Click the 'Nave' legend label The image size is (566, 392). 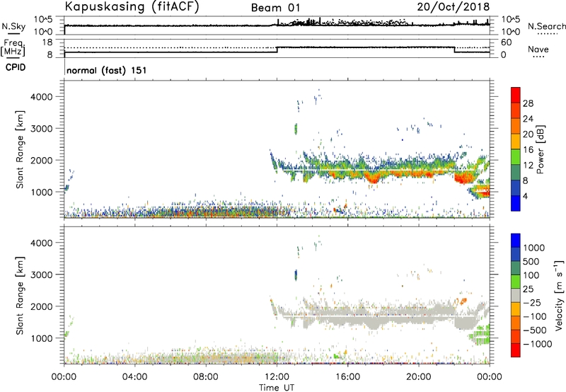click(538, 49)
